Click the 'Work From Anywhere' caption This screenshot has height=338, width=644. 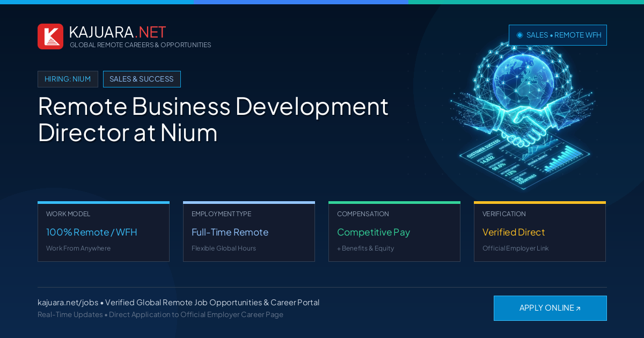point(78,248)
